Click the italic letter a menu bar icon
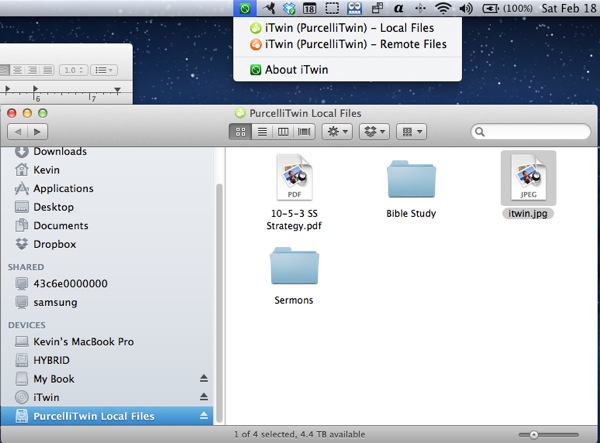Viewport: 600px width, 443px height. pyautogui.click(x=398, y=8)
